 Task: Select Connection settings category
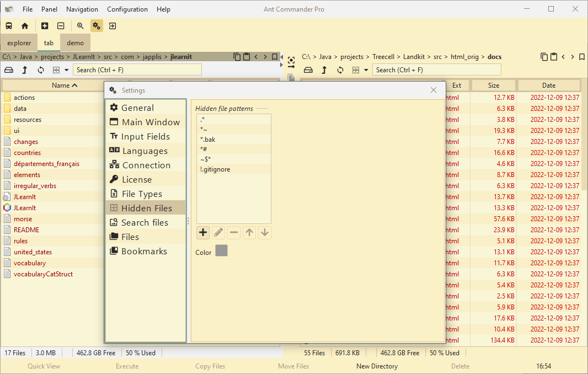146,165
